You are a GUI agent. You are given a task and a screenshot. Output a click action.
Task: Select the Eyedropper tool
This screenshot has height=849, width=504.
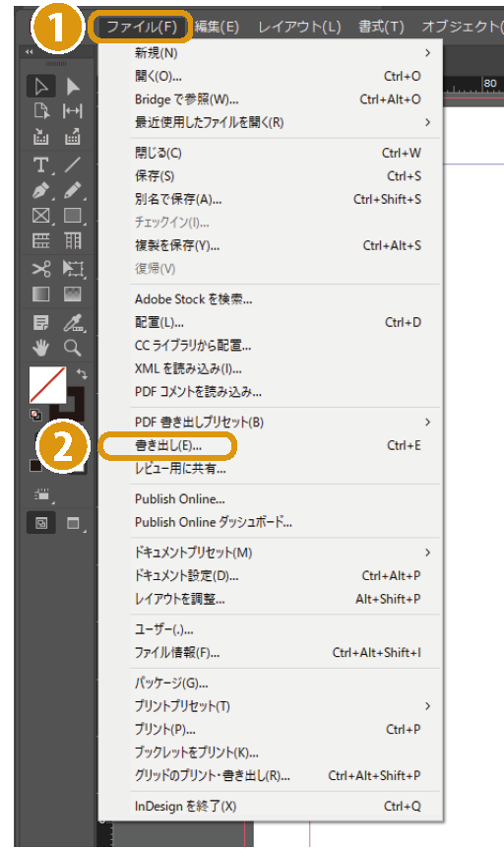(x=73, y=323)
